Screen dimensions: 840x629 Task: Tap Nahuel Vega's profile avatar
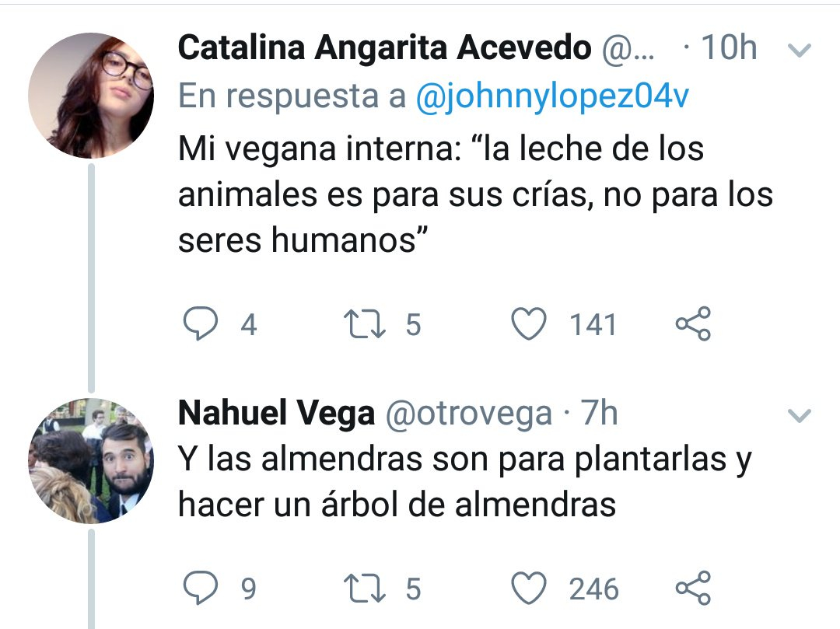[x=91, y=461]
